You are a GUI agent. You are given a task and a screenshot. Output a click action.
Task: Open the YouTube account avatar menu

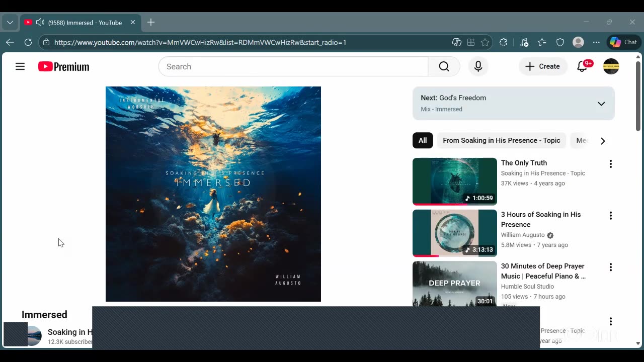point(611,66)
